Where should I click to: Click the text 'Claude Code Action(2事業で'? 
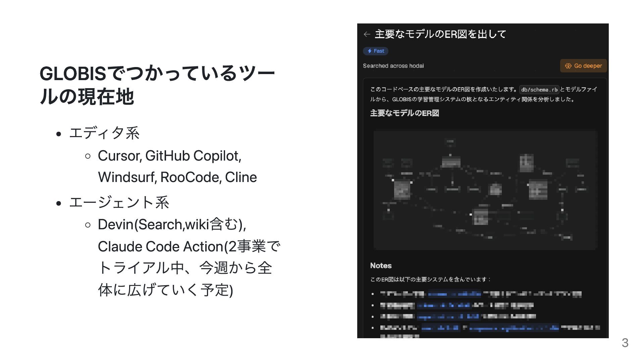189,247
